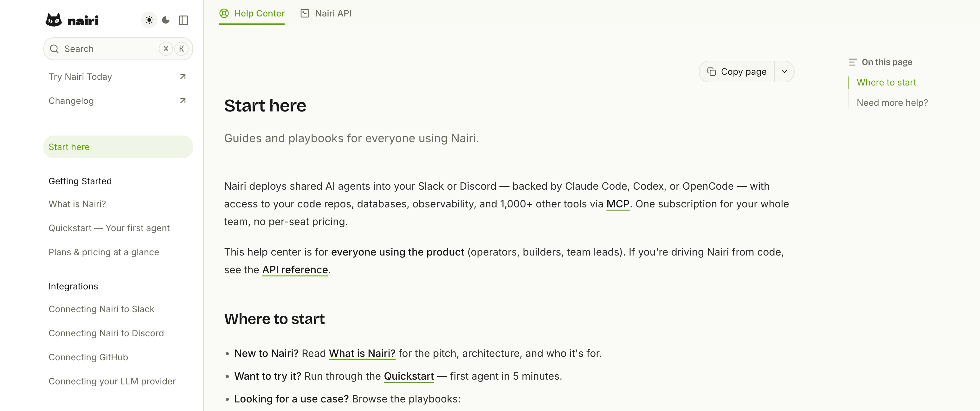This screenshot has height=411, width=980.
Task: Open Quickstart — Your first agent page
Action: coord(109,228)
